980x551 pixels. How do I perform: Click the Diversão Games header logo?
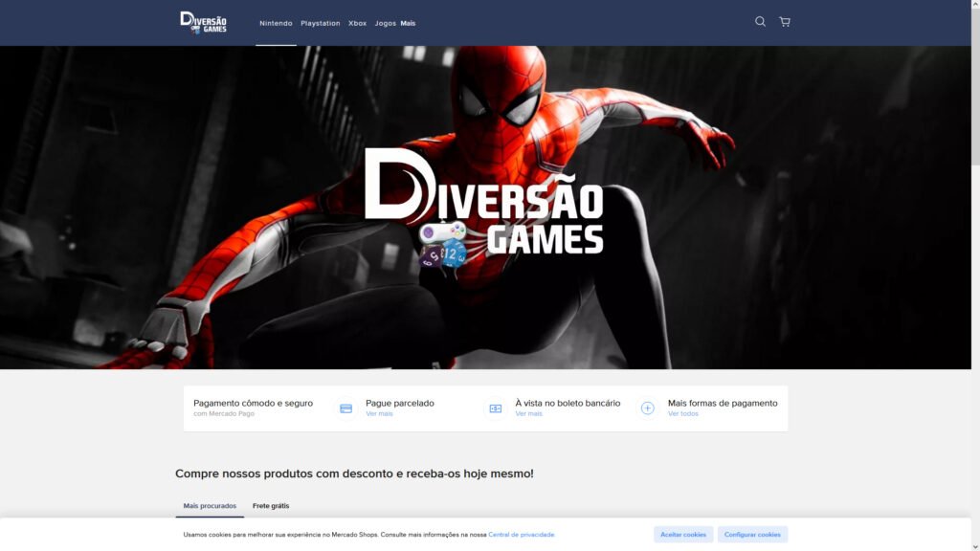[x=203, y=23]
